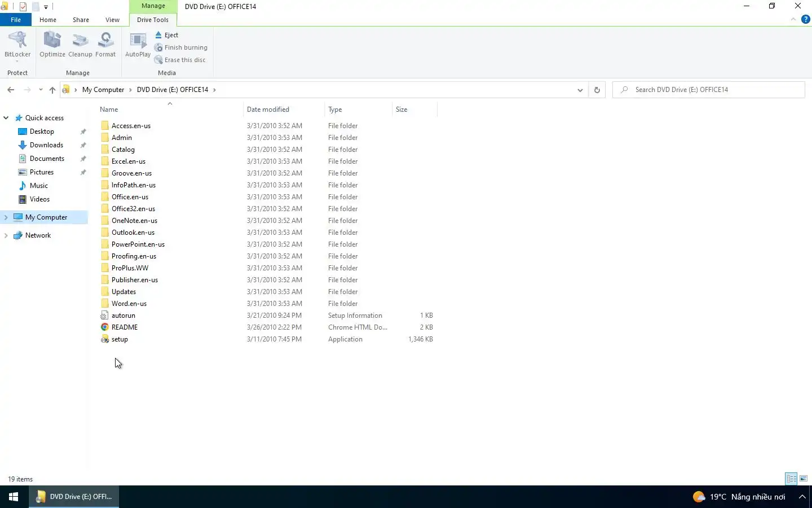Go back to previous folder
Image resolution: width=812 pixels, height=508 pixels.
[x=11, y=90]
